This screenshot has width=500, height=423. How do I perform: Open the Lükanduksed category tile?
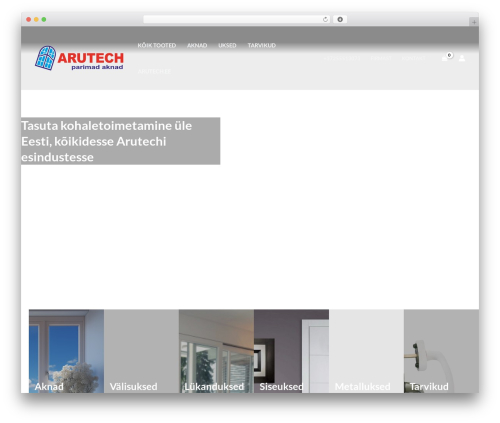216,351
